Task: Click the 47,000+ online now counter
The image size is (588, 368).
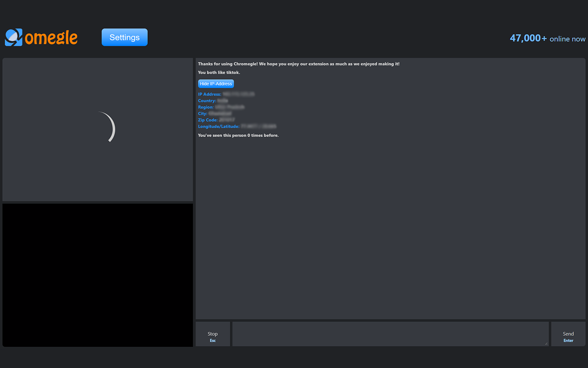Action: click(x=548, y=38)
